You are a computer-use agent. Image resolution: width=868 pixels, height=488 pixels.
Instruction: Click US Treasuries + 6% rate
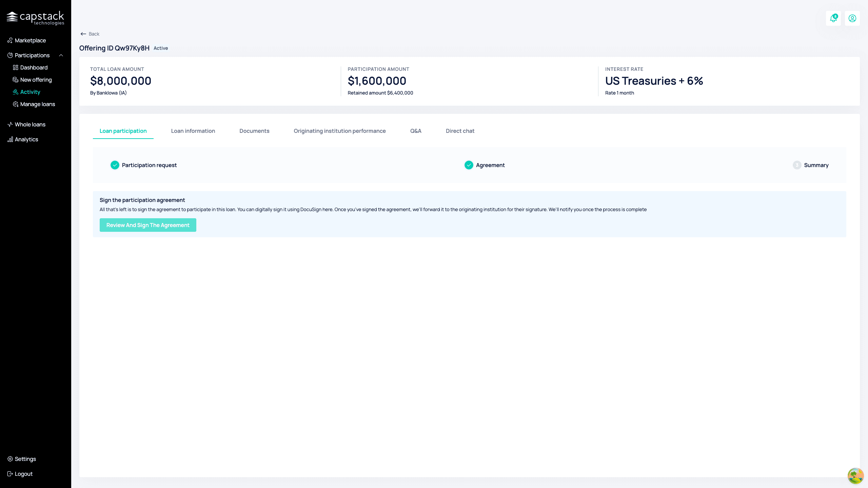coord(654,81)
